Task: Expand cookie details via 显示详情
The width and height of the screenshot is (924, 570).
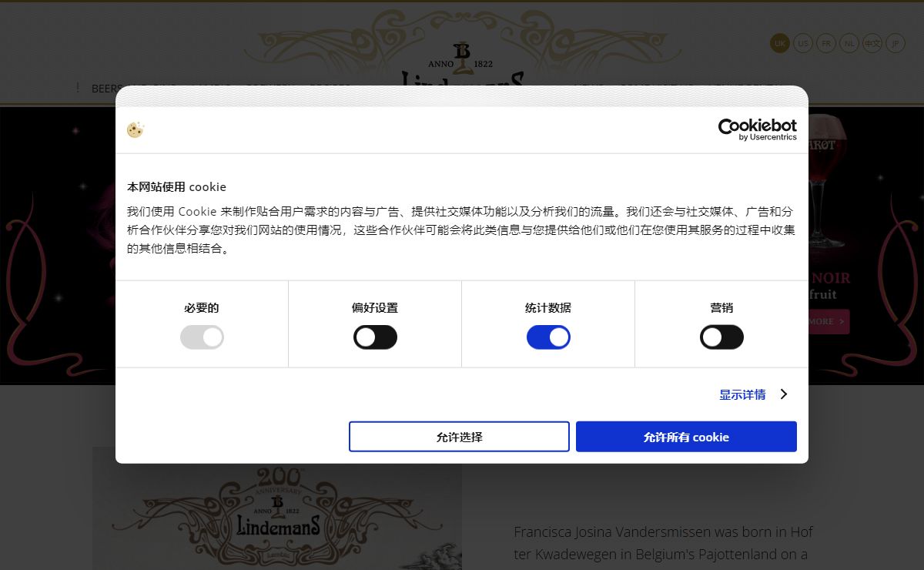Action: coord(742,394)
